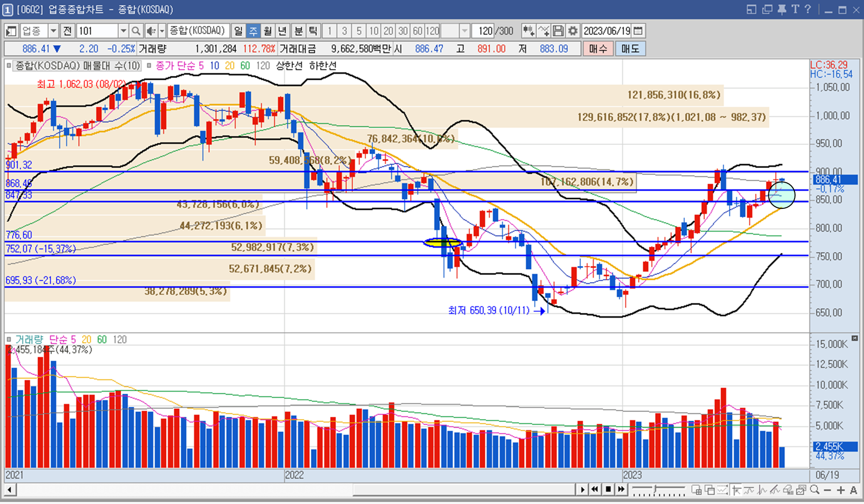Choose the 30 interval button

tap(403, 31)
